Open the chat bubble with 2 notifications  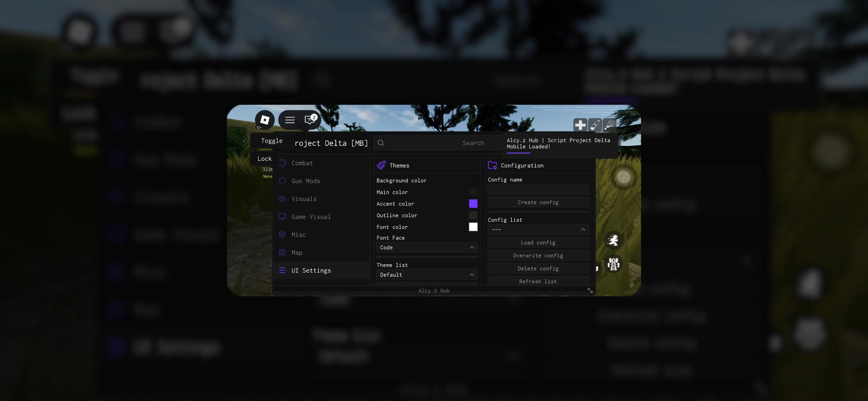(x=310, y=120)
